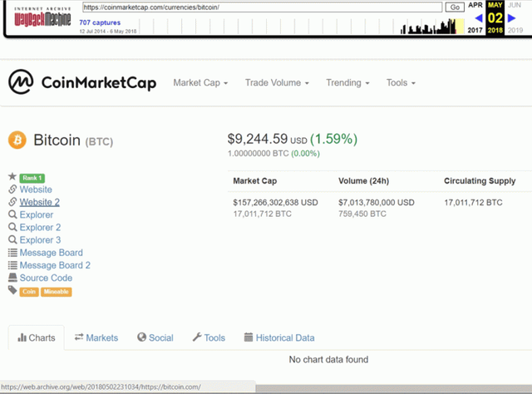Image resolution: width=532 pixels, height=394 pixels.
Task: Open the Tools tab below the links
Action: point(209,337)
